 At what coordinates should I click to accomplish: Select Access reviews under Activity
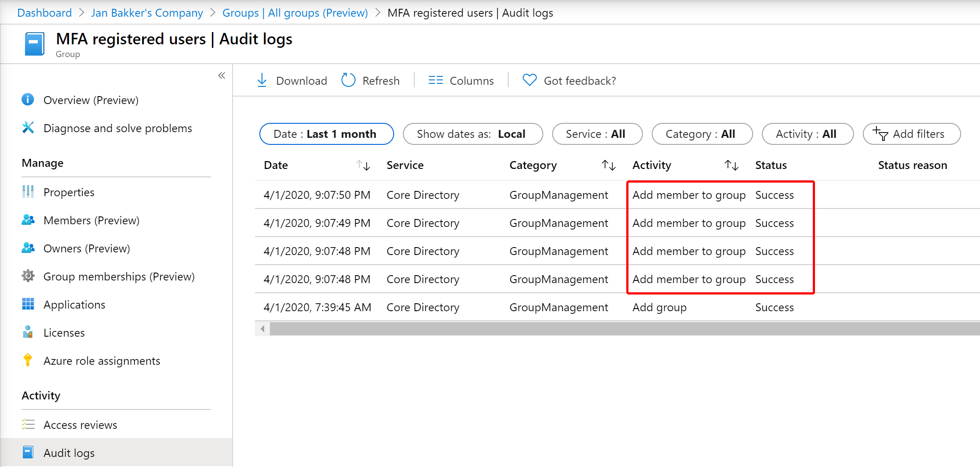click(x=80, y=425)
